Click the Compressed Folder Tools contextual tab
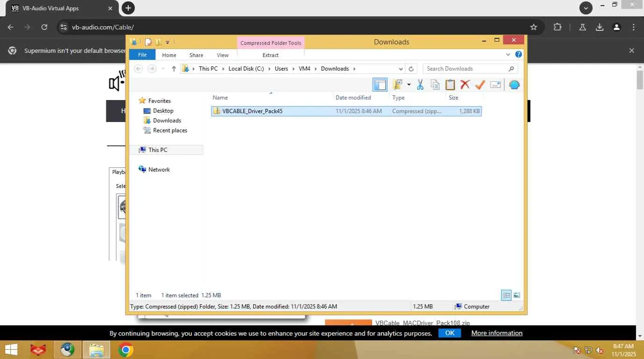Image resolution: width=644 pixels, height=359 pixels. [271, 43]
